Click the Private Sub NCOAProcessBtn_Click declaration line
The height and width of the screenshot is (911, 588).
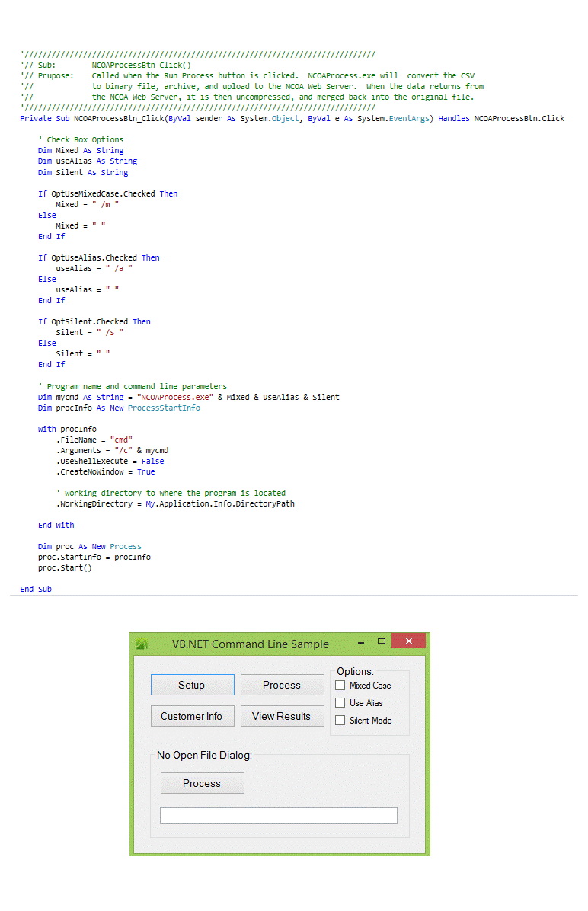point(292,119)
